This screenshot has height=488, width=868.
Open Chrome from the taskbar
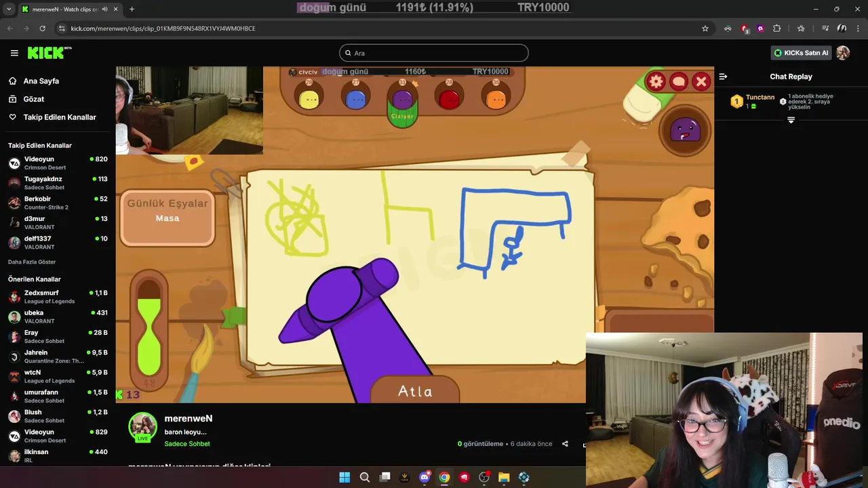(444, 477)
